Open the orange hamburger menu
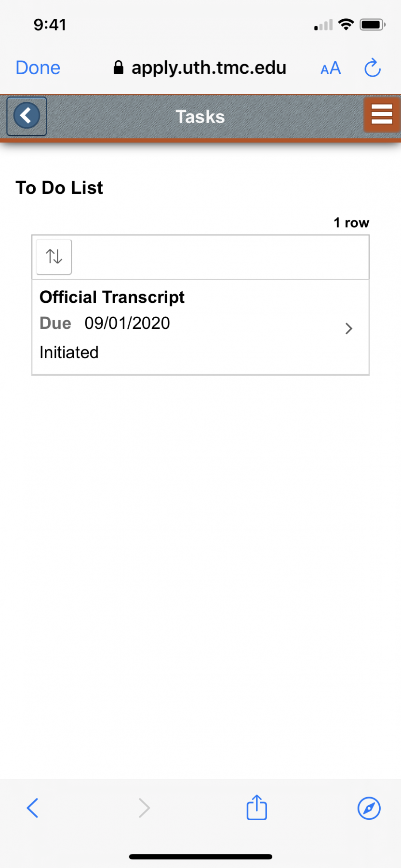 pyautogui.click(x=382, y=115)
